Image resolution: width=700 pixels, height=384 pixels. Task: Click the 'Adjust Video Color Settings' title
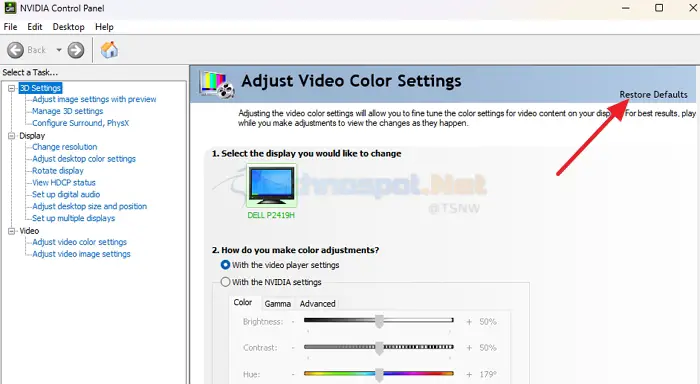coord(351,81)
